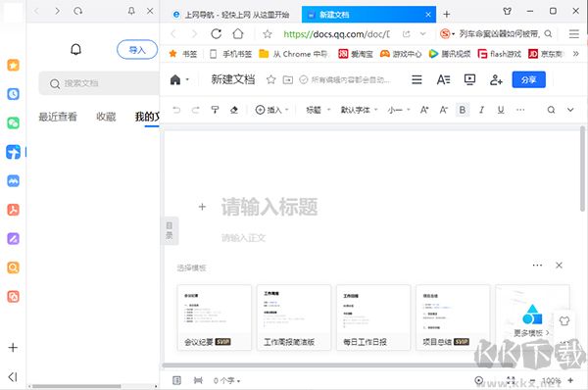The height and width of the screenshot is (390, 588).
Task: Select the format painter tool
Action: [x=215, y=110]
